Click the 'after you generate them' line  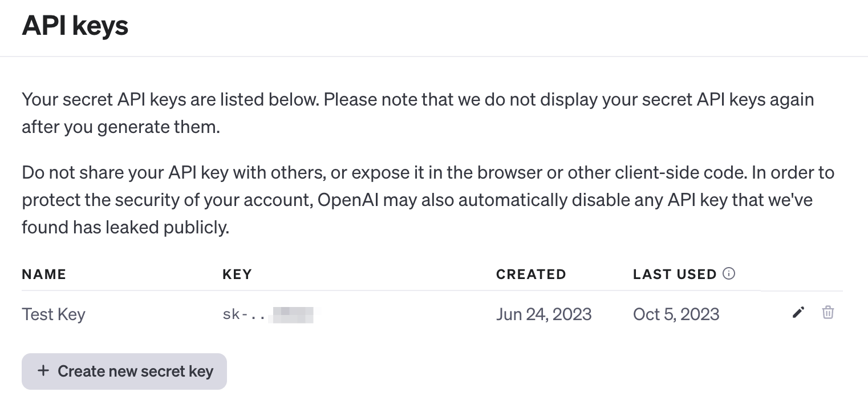point(121,127)
